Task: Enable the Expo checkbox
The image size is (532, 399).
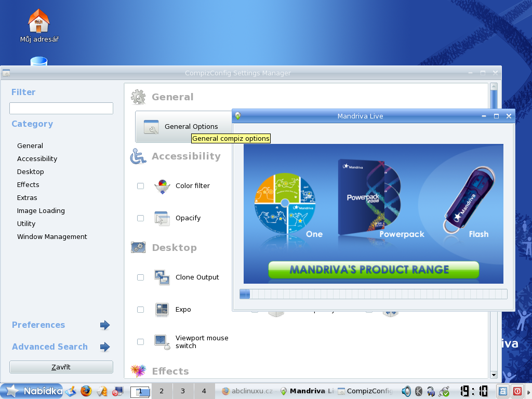Action: (140, 310)
